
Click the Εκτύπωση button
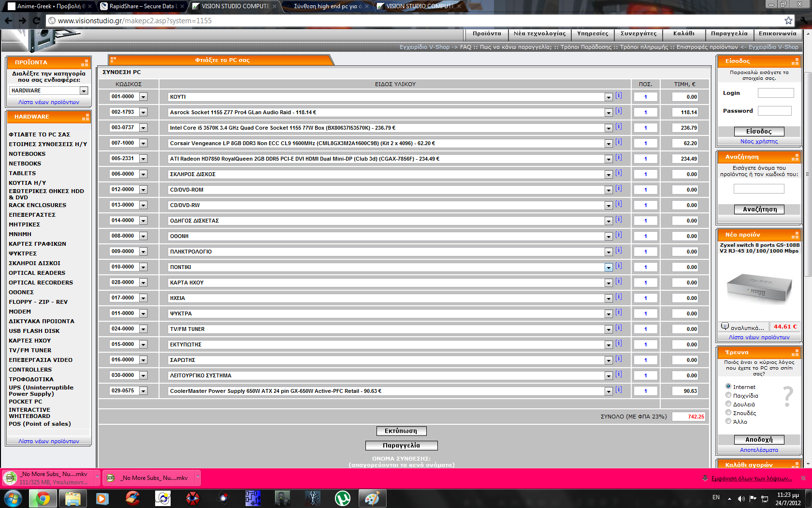401,431
